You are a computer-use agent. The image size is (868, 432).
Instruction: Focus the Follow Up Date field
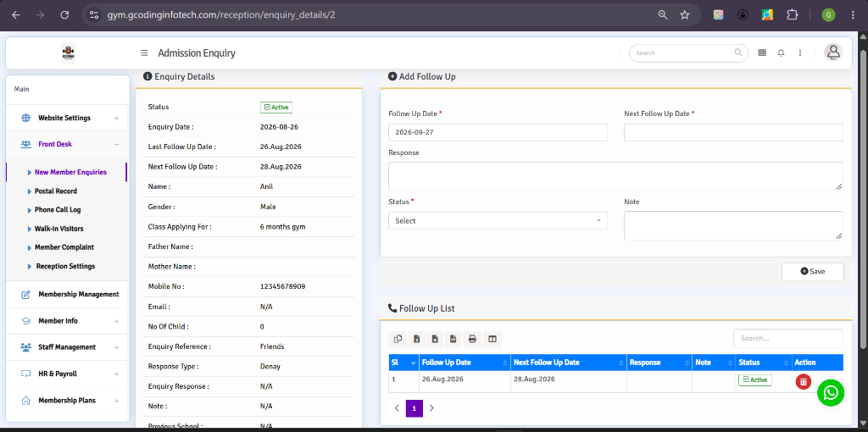[498, 133]
